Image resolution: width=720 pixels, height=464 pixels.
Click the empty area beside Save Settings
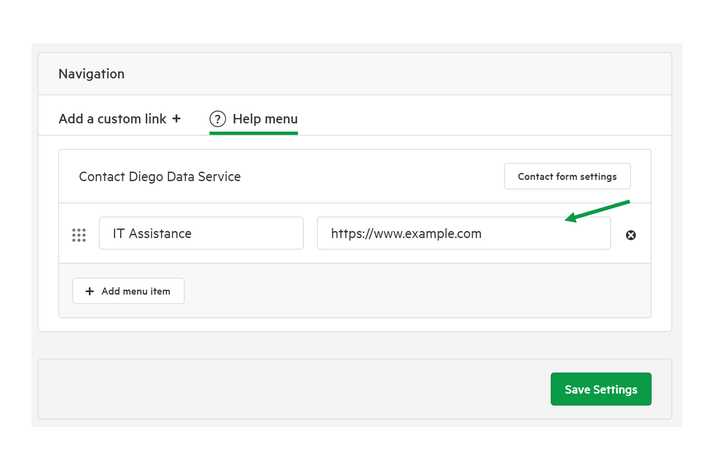tap(294, 389)
